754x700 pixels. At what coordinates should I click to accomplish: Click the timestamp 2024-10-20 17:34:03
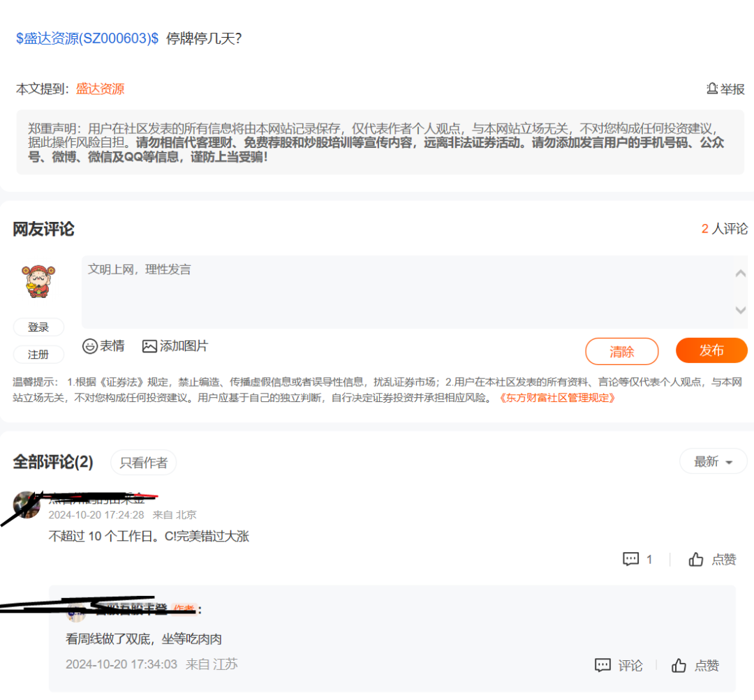(121, 664)
